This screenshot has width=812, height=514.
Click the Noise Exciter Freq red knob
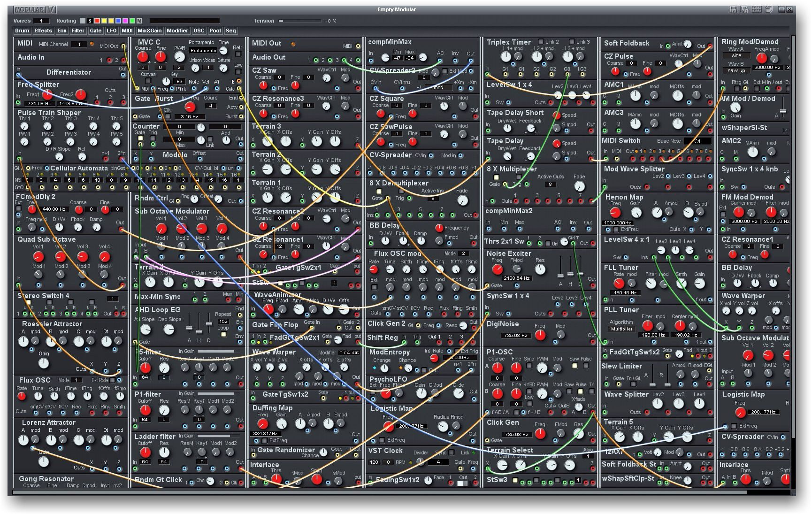point(497,269)
